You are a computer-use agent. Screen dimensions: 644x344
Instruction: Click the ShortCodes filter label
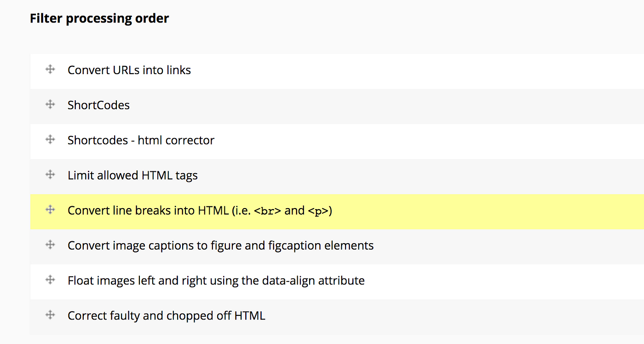pyautogui.click(x=98, y=105)
